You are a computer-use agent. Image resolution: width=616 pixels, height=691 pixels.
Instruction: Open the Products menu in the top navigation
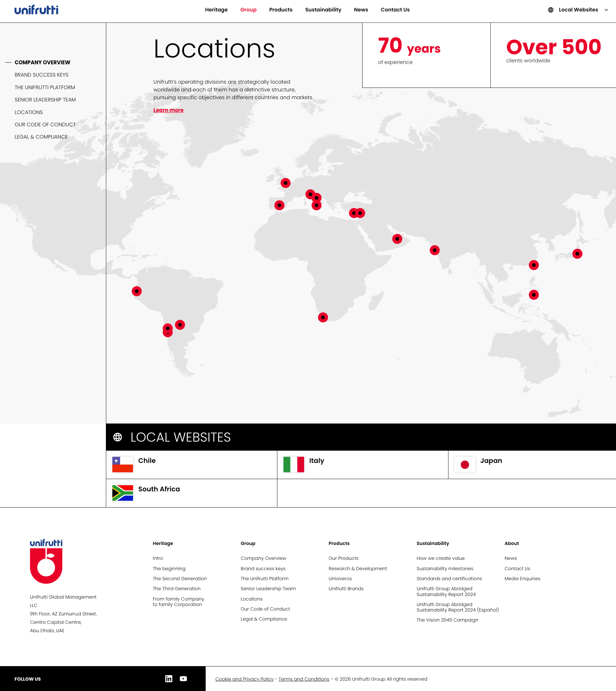(281, 10)
